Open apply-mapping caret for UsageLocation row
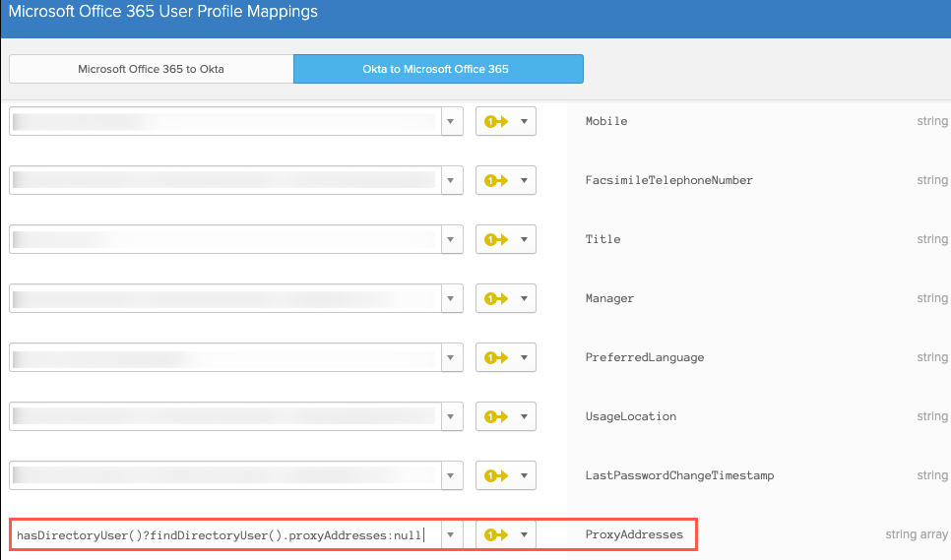The image size is (951, 560). pyautogui.click(x=524, y=417)
